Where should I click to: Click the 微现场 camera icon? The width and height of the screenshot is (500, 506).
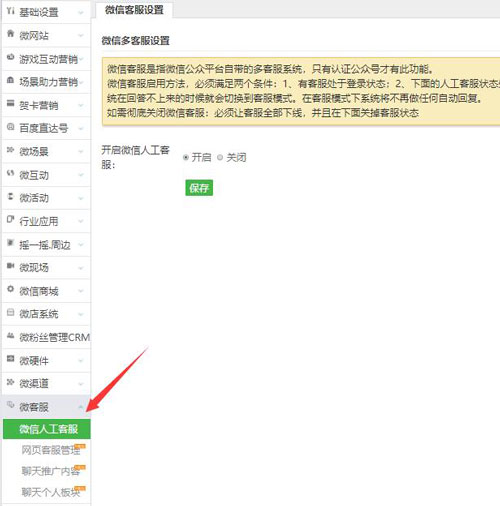point(11,266)
